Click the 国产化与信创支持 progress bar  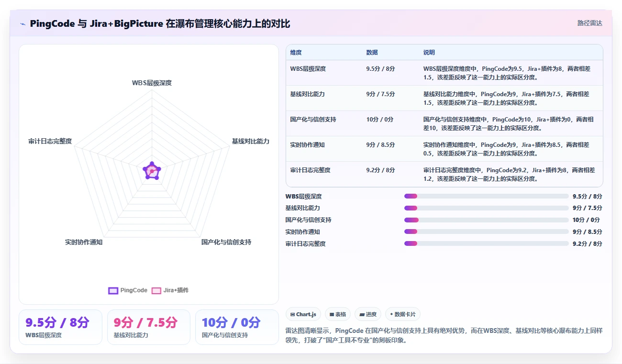click(487, 220)
